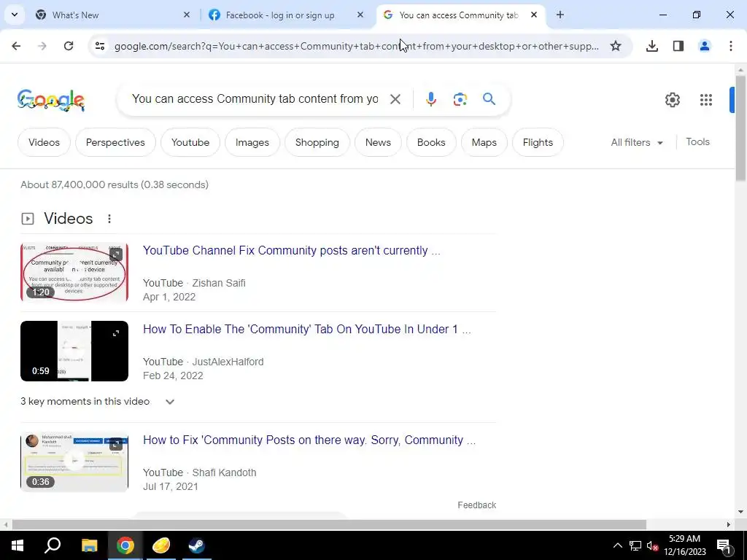Image resolution: width=747 pixels, height=560 pixels.
Task: Open the tab search dropdown
Action: tap(15, 15)
